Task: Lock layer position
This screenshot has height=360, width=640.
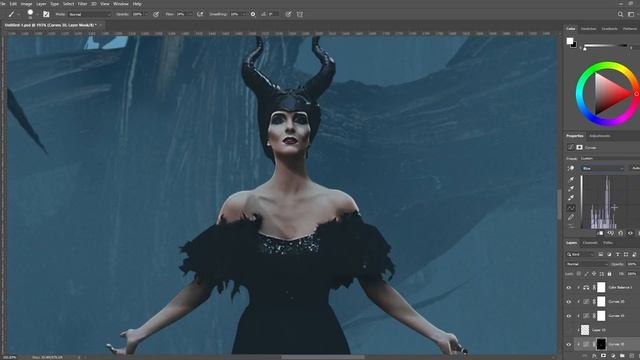Action: [x=594, y=274]
